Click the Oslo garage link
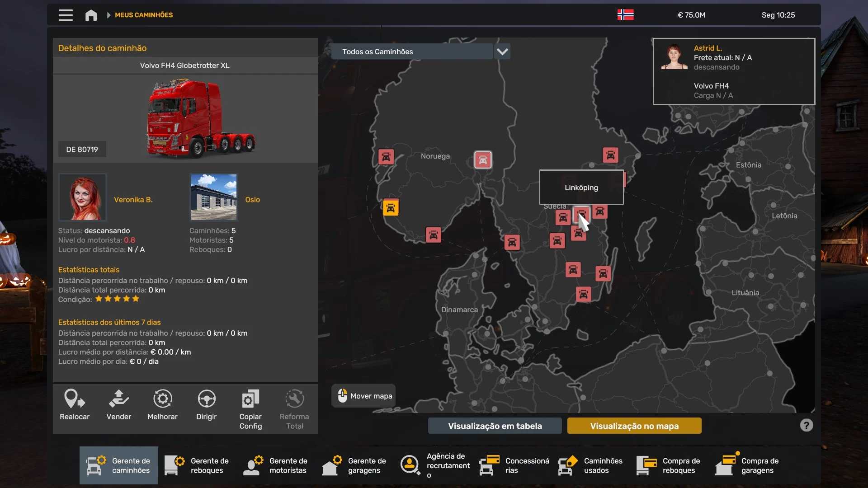Viewport: 868px width, 488px height. [x=252, y=199]
